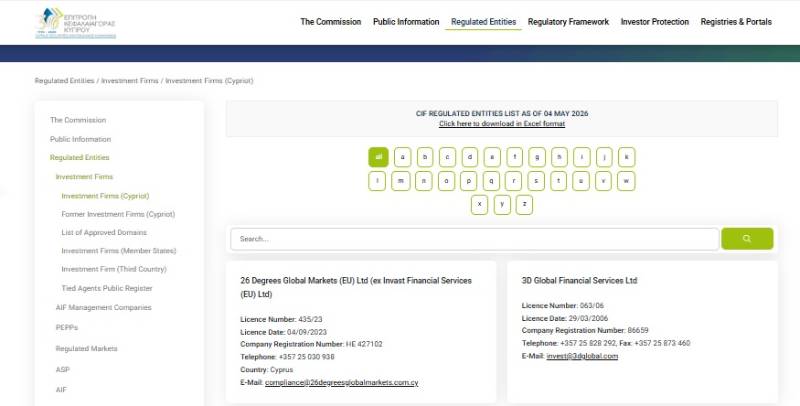The image size is (800, 406).
Task: Filter entities by letter h
Action: click(x=559, y=157)
